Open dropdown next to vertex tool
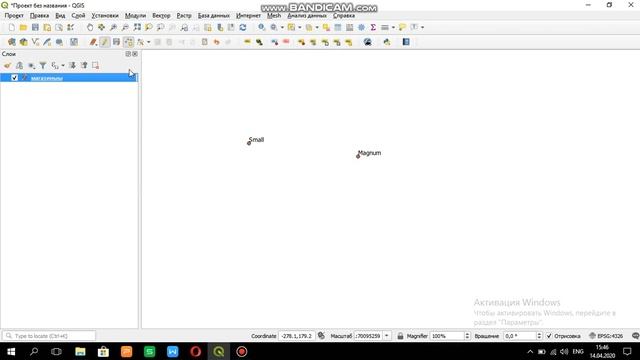Screen dimensions: 640x360 [x=149, y=42]
